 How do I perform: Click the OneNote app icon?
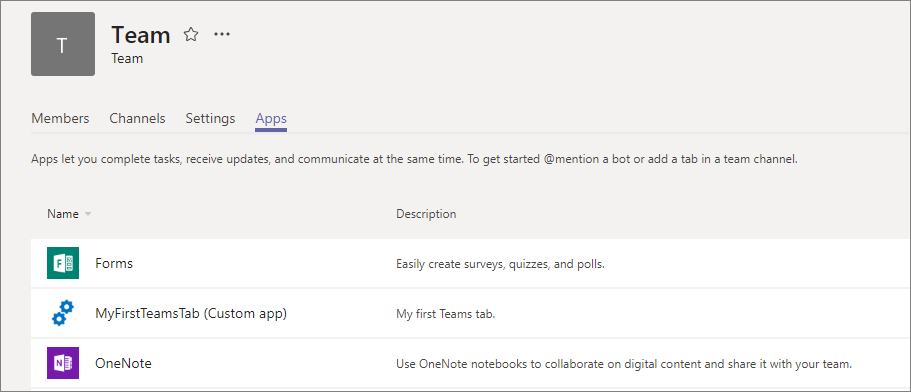(x=63, y=363)
